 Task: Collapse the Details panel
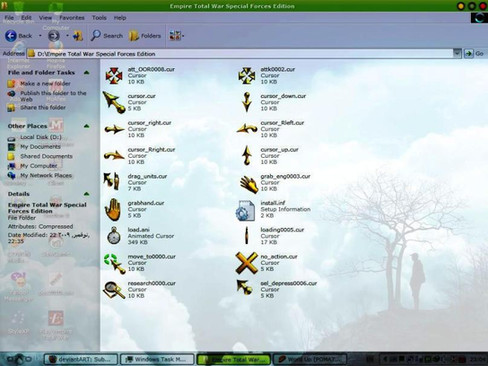[x=87, y=194]
